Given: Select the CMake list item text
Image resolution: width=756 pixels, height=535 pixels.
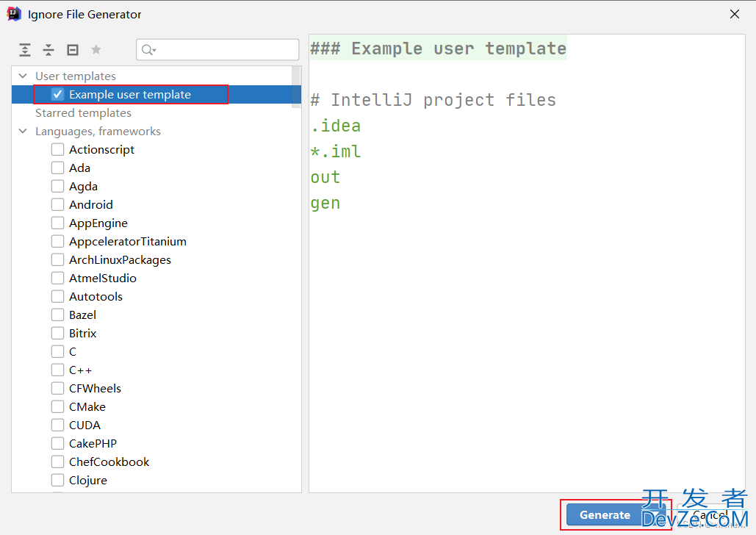Looking at the screenshot, I should (87, 406).
